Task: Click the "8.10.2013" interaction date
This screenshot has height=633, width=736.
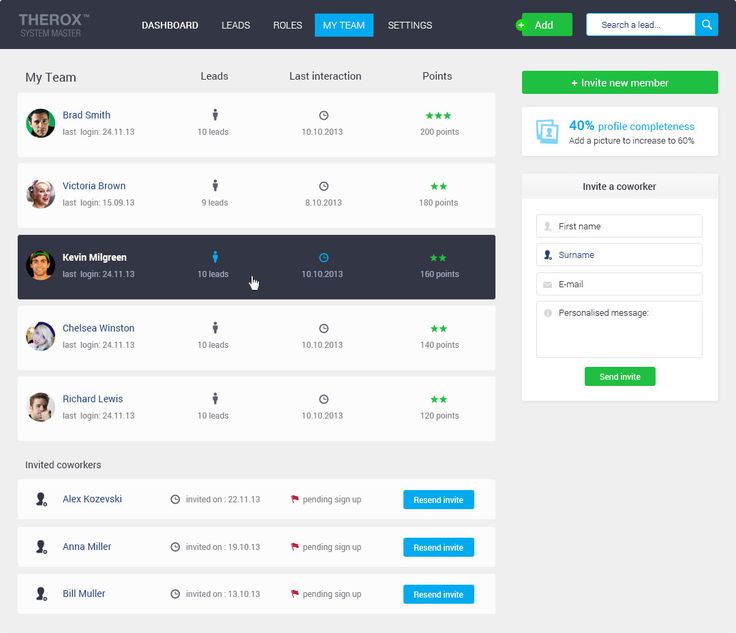Action: [323, 203]
